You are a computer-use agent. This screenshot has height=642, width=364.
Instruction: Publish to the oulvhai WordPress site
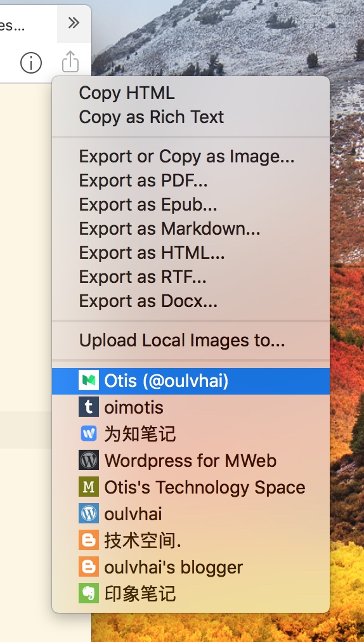[x=191, y=514]
